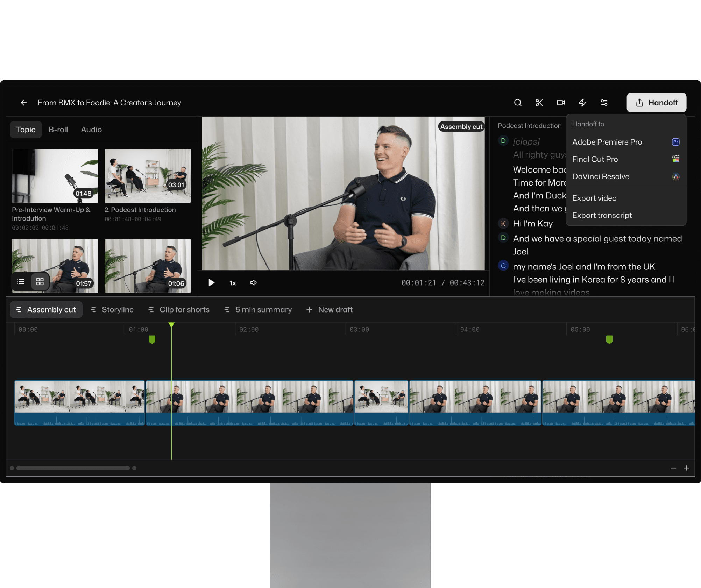Click the share icon inside Handoff button

(639, 103)
